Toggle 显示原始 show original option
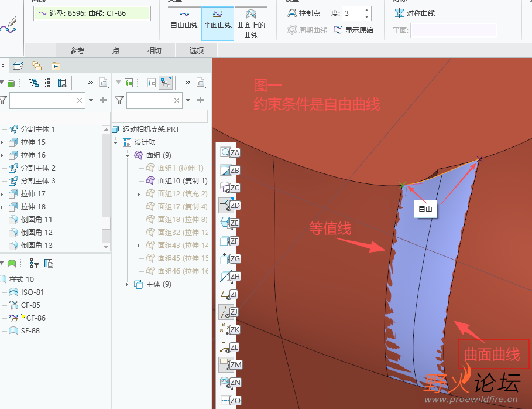 pyautogui.click(x=353, y=30)
